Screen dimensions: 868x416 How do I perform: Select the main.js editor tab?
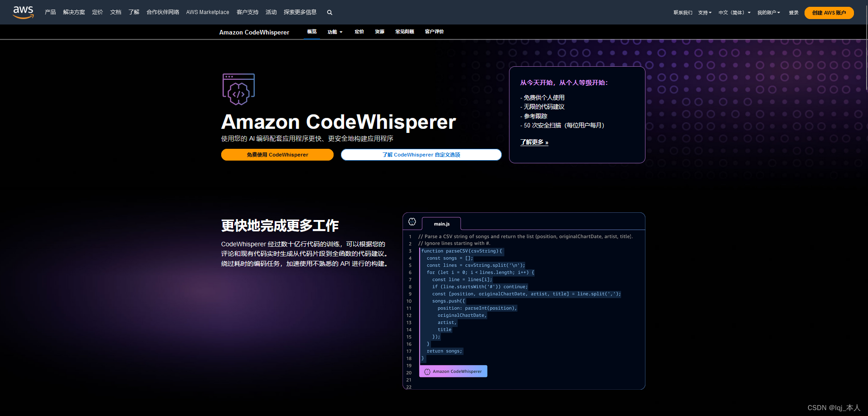coord(441,224)
